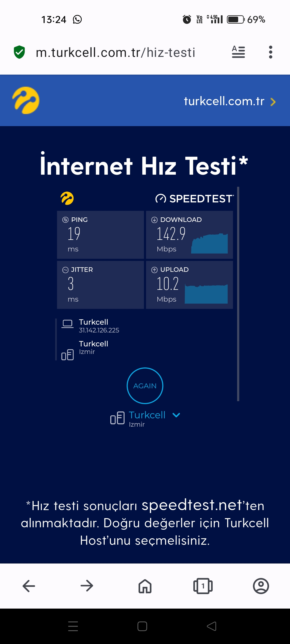The width and height of the screenshot is (290, 644).
Task: Click the DOWNLOAD result graph
Action: 209,243
